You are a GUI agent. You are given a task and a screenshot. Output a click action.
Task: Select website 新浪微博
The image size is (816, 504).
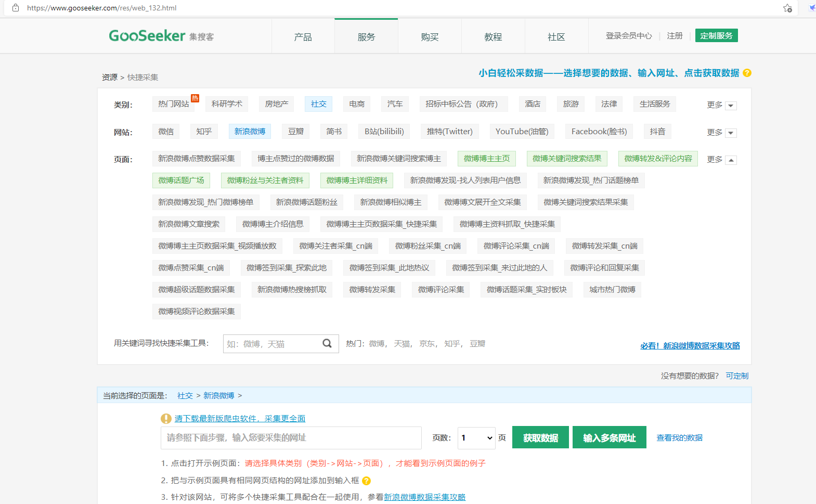tap(250, 132)
